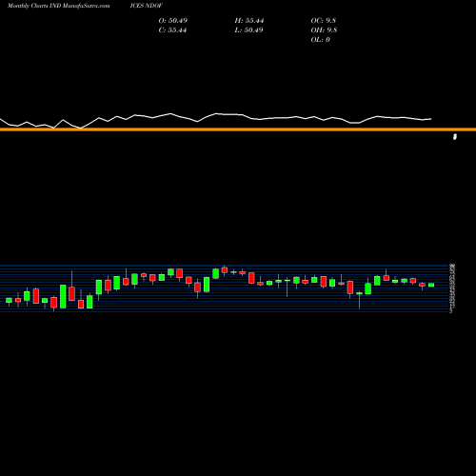This screenshot has height=476, width=476.
Task: Click the 'OC: 9.8' value
Action: 324,21
